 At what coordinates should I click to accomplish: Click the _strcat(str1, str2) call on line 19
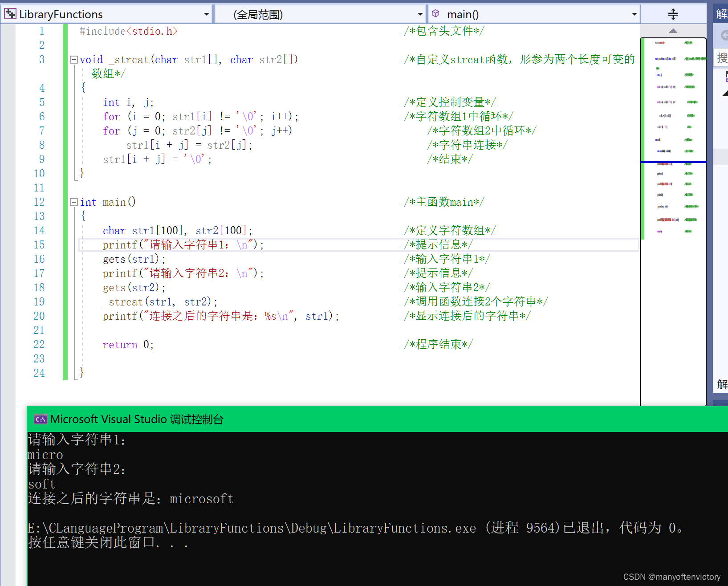pyautogui.click(x=160, y=302)
